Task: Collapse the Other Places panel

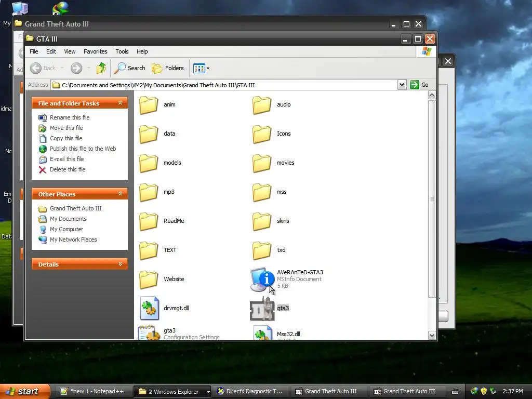Action: coord(120,194)
